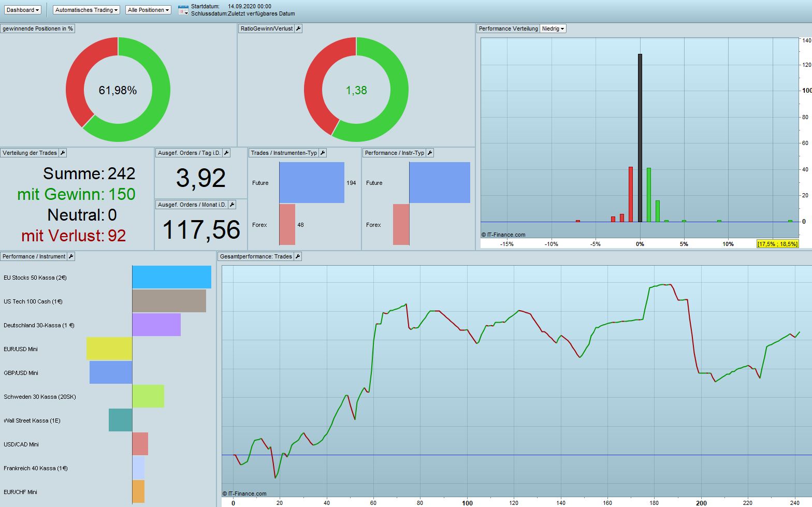812x507 pixels.
Task: Click the Startdatum 14.09.2020 00:00 text
Action: click(x=231, y=6)
